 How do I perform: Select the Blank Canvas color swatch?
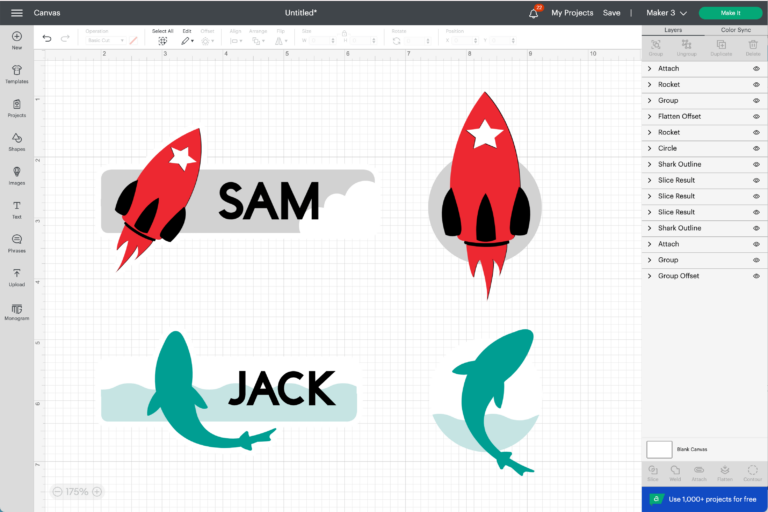(659, 449)
